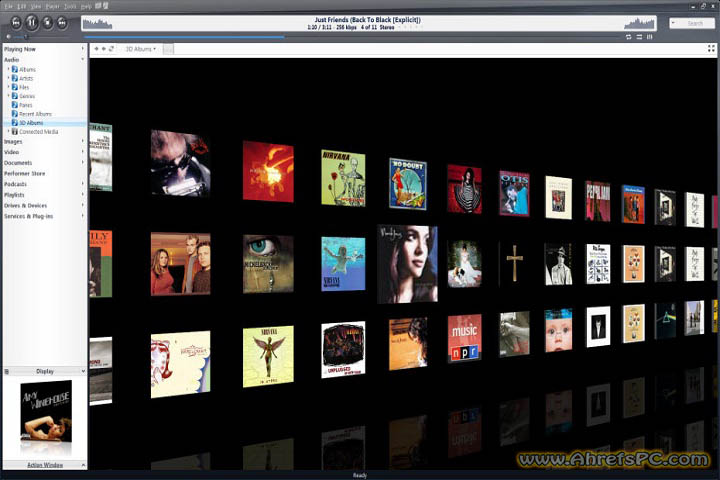Go back with the view toolbar back arrow

[x=96, y=49]
